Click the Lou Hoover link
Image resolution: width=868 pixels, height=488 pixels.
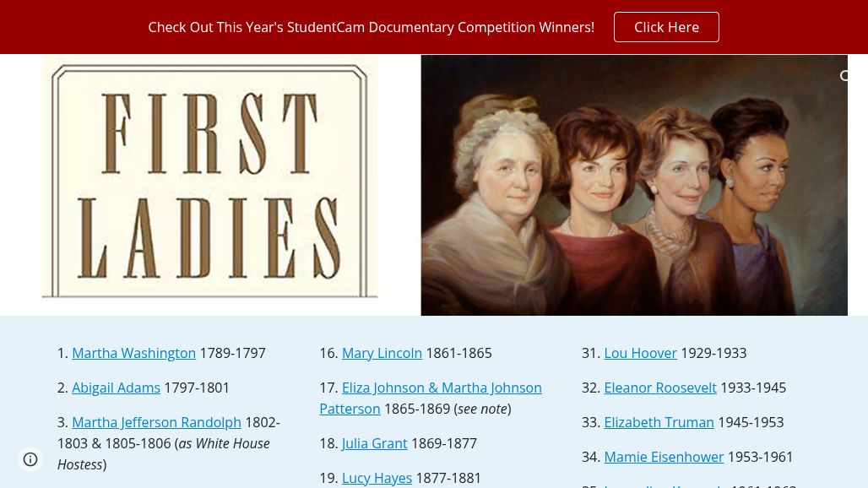point(640,353)
